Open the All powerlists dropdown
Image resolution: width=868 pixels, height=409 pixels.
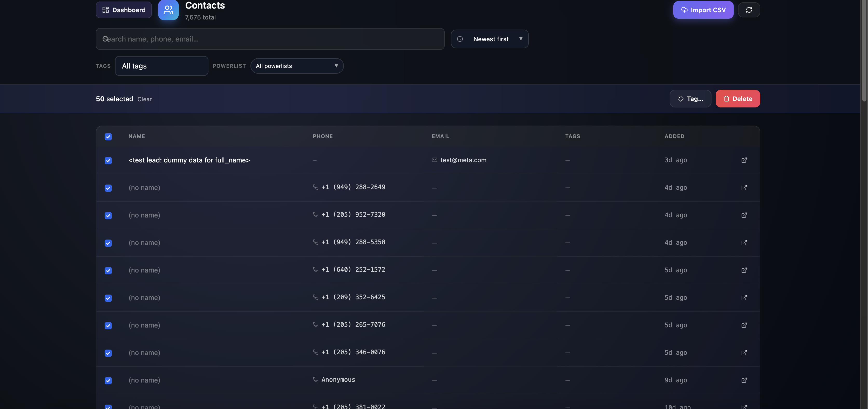[x=297, y=66]
